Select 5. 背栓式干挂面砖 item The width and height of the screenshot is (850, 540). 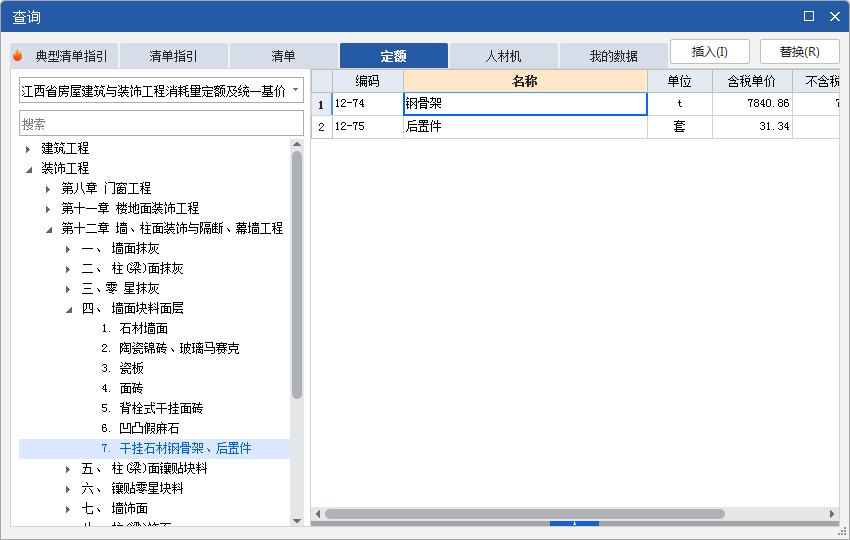click(x=152, y=409)
